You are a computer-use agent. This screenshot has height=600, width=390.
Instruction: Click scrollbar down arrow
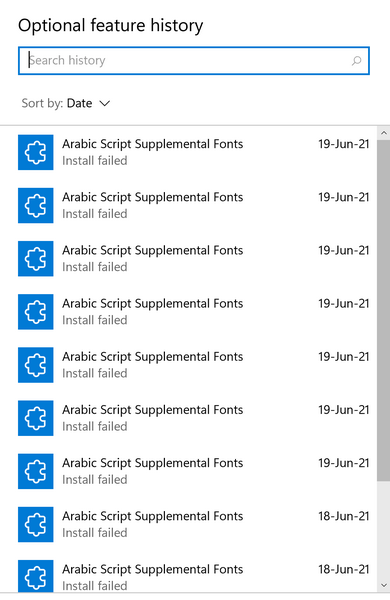pyautogui.click(x=383, y=585)
